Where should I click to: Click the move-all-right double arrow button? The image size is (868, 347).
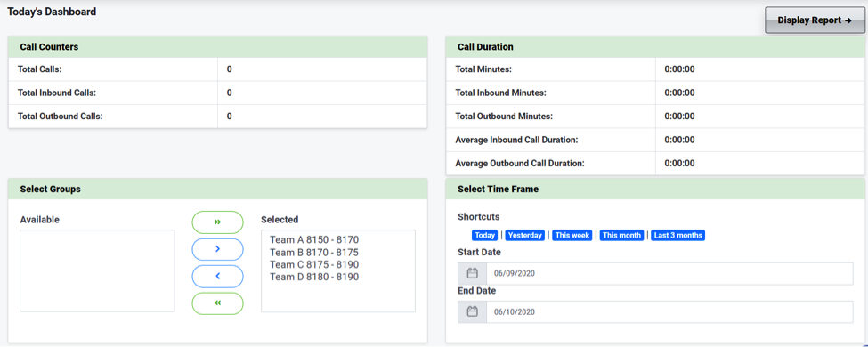coord(217,222)
